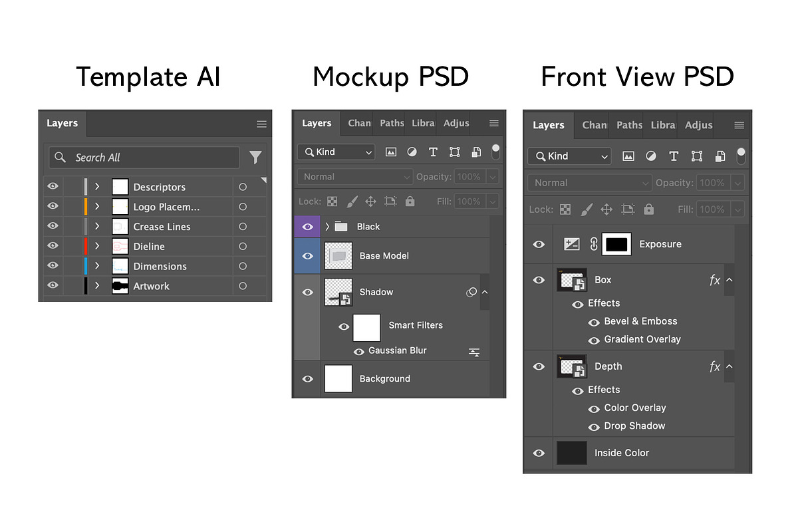Select Layers tab in Template AI panel

(x=62, y=123)
